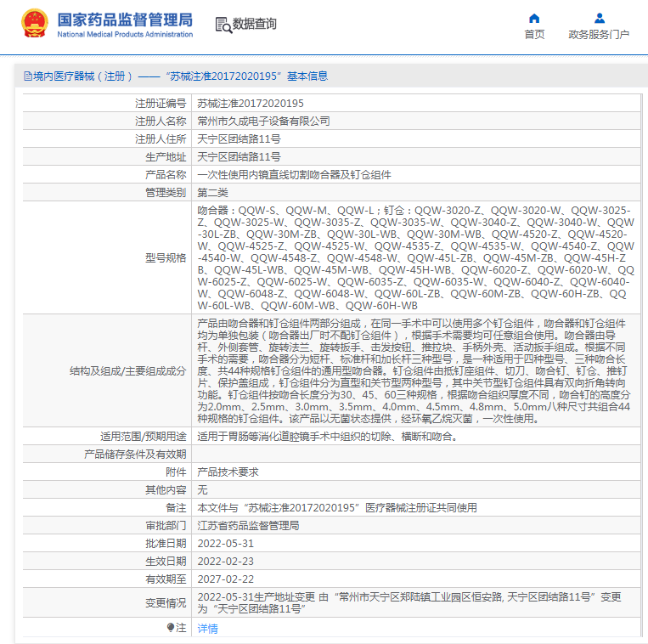Click the product name 一次性使用内镜直线切割吻合器及钉仓组件
Screen dimensions: 648x644
pyautogui.click(x=294, y=175)
